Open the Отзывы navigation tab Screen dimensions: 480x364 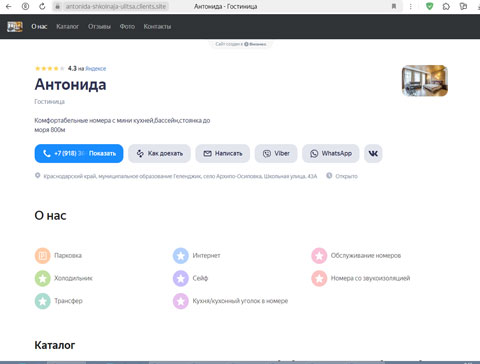tap(99, 27)
